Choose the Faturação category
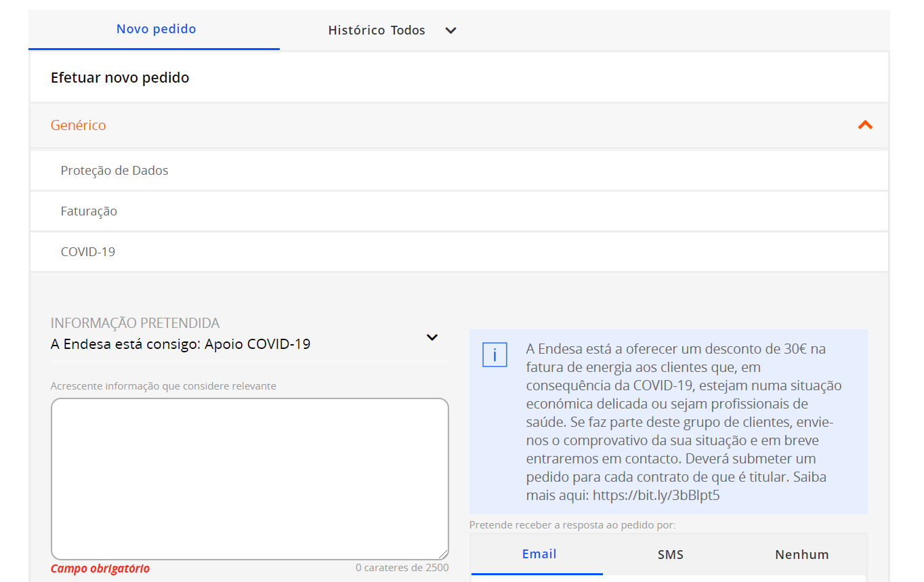 pos(89,211)
